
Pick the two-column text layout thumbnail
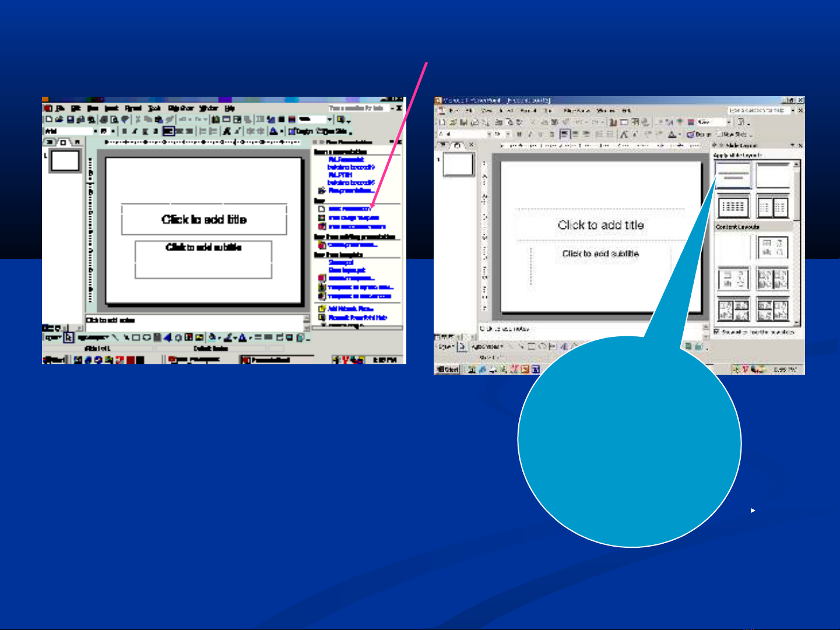point(772,206)
